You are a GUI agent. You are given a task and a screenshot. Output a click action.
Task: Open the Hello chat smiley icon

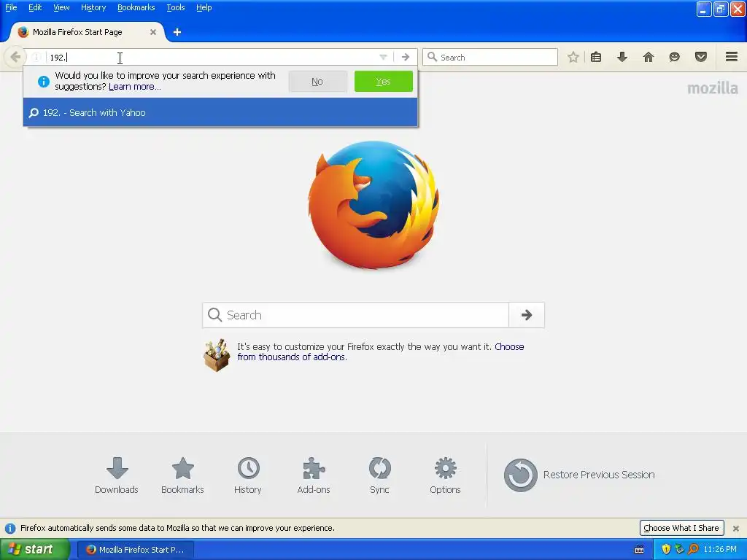[675, 57]
